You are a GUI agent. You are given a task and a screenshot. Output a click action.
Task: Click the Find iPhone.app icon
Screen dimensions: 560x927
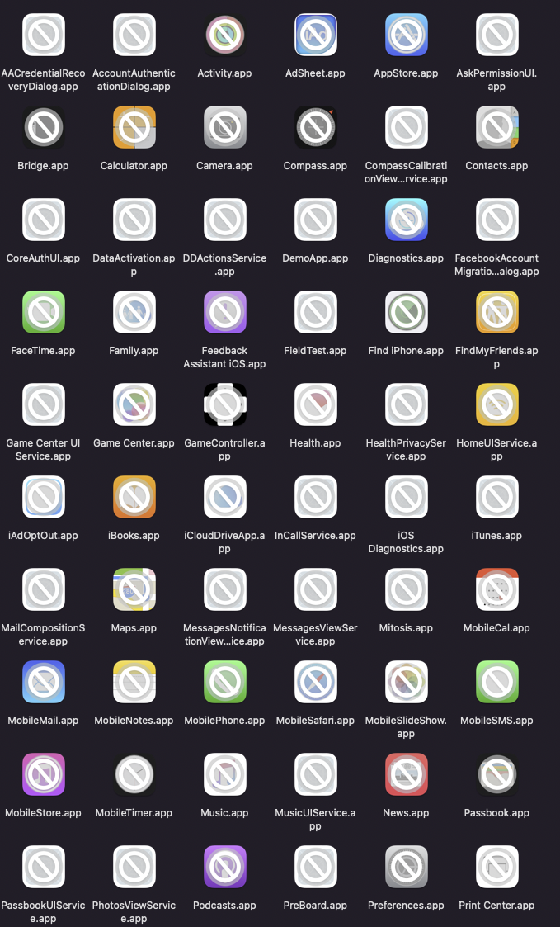(407, 312)
